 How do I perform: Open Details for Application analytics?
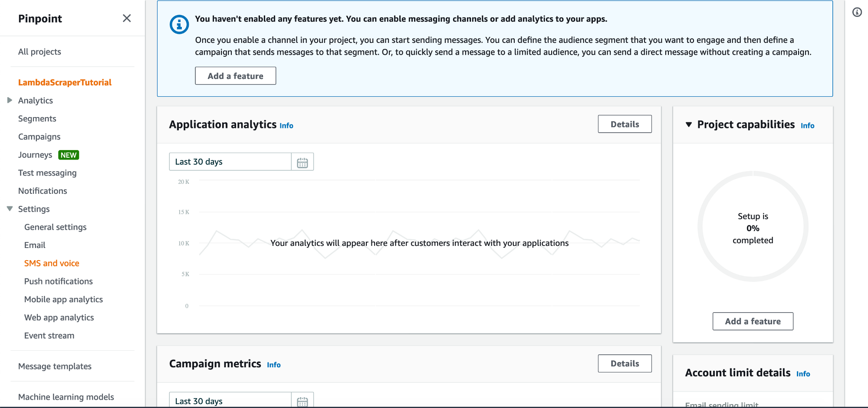pyautogui.click(x=625, y=124)
